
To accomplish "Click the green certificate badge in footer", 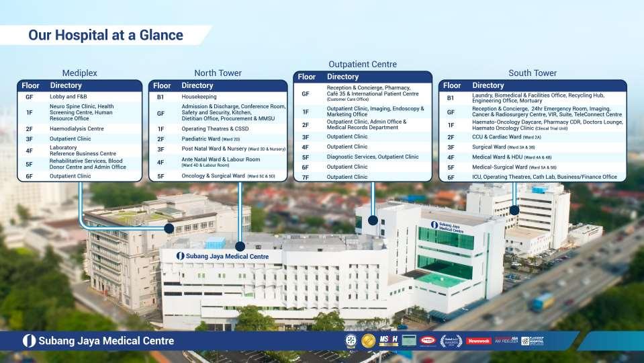I will (x=409, y=340).
